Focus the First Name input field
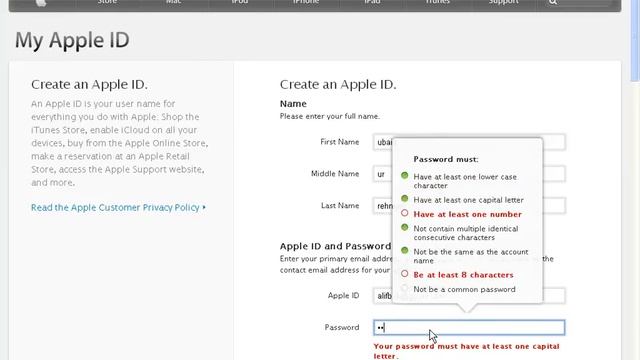Viewport: 640px width, 360px height. 469,142
